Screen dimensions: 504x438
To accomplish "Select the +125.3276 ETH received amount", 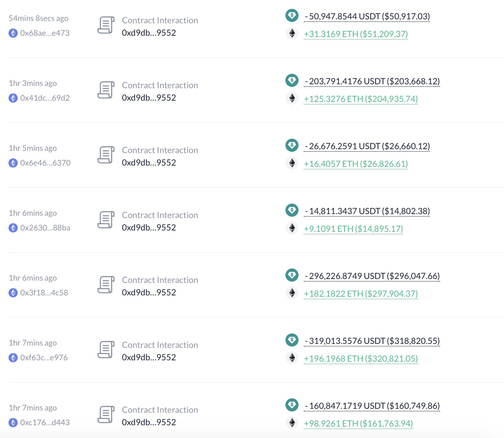I will click(361, 99).
